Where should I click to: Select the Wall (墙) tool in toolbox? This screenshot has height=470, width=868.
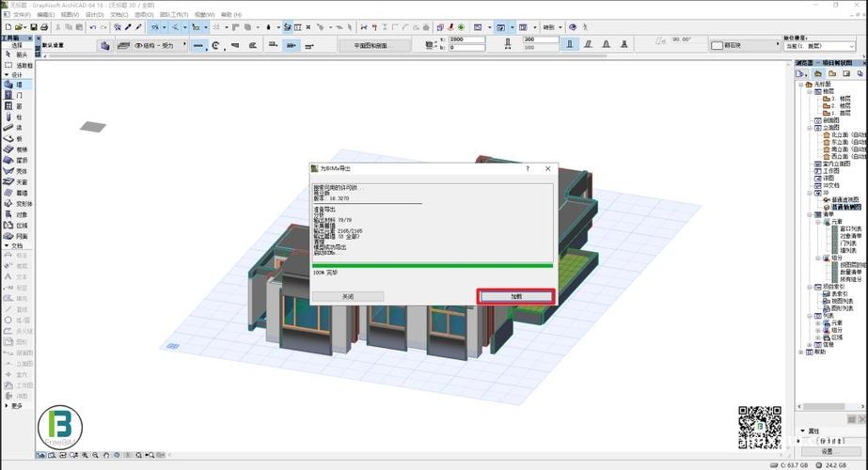click(19, 85)
